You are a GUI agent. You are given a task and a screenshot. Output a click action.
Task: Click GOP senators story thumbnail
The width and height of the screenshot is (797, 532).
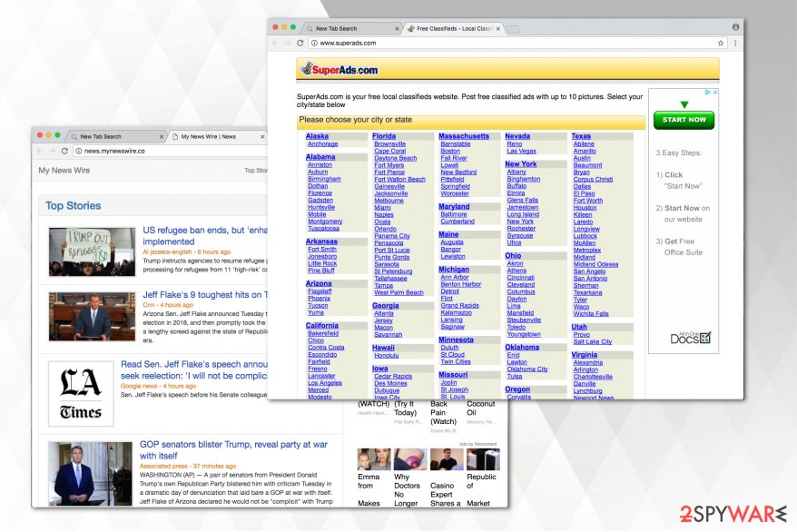[90, 474]
